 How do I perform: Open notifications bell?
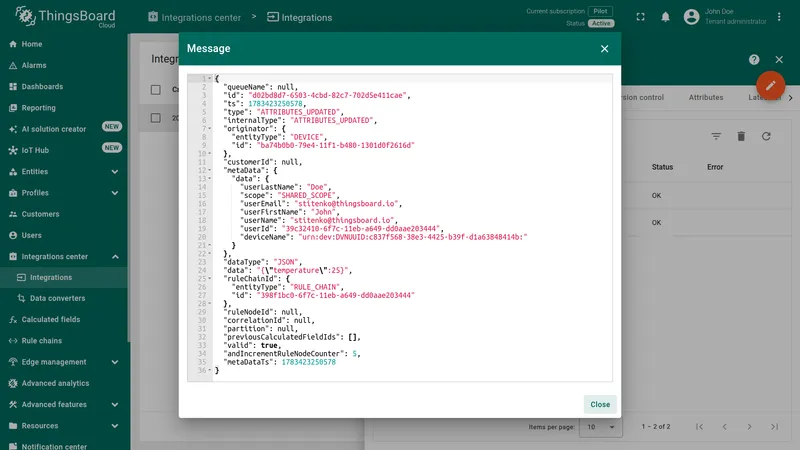click(665, 17)
